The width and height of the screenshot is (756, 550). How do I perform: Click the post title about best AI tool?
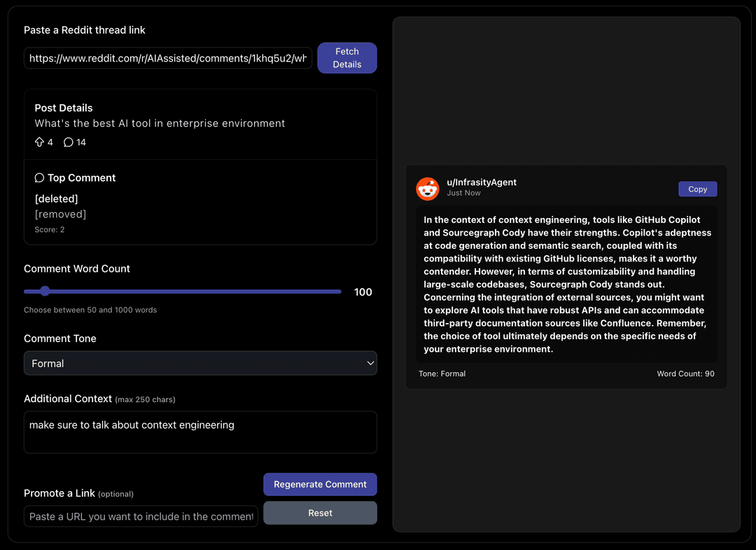point(160,123)
